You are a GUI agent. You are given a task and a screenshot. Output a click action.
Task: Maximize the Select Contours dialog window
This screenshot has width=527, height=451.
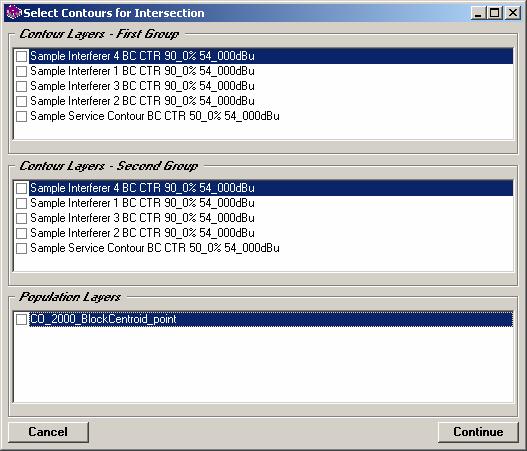coord(494,13)
